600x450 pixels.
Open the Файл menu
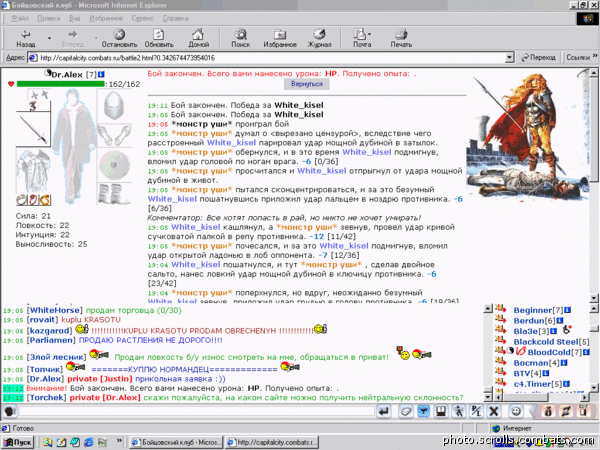coord(20,18)
